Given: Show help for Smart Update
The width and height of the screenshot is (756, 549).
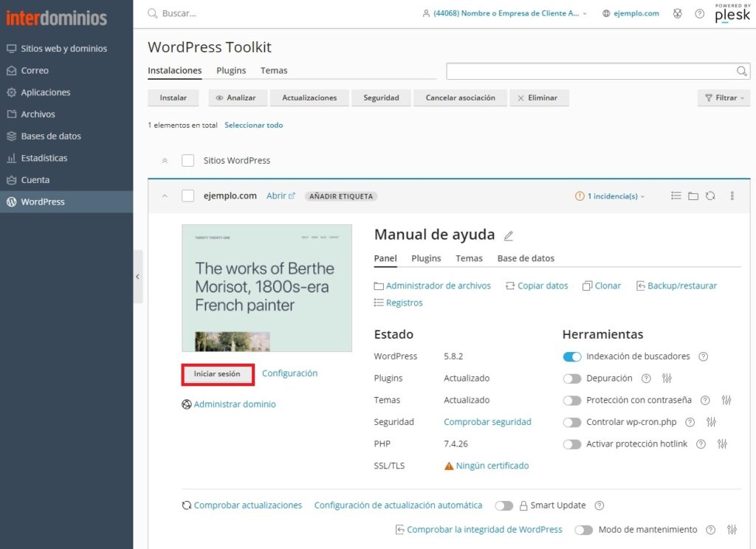Looking at the screenshot, I should pos(599,505).
